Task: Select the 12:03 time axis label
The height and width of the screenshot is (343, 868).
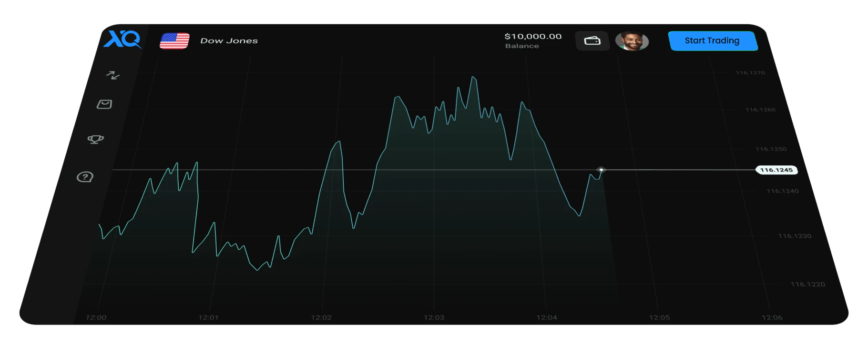Action: (x=434, y=317)
